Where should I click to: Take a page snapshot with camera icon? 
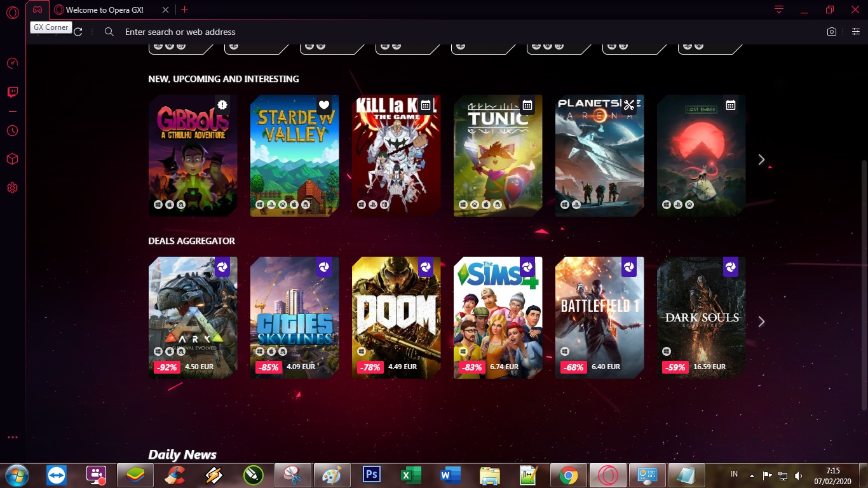(832, 32)
